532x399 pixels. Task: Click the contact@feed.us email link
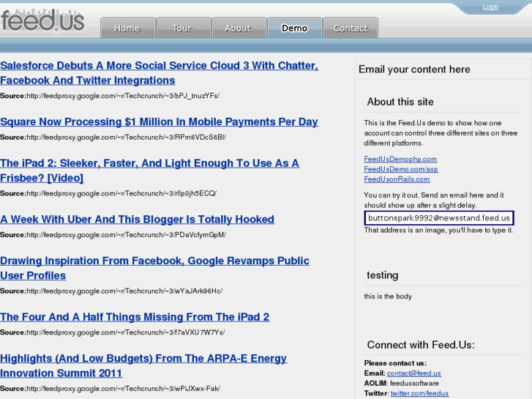(413, 373)
